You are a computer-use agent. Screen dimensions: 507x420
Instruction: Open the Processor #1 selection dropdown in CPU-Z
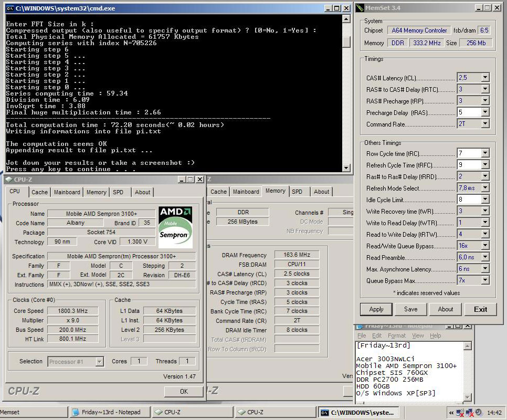(x=100, y=362)
